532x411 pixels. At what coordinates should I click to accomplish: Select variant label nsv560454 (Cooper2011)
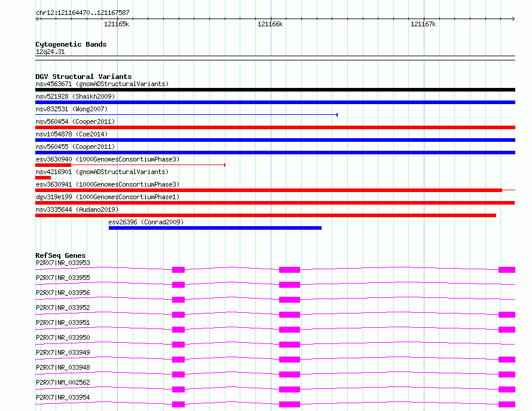click(75, 121)
